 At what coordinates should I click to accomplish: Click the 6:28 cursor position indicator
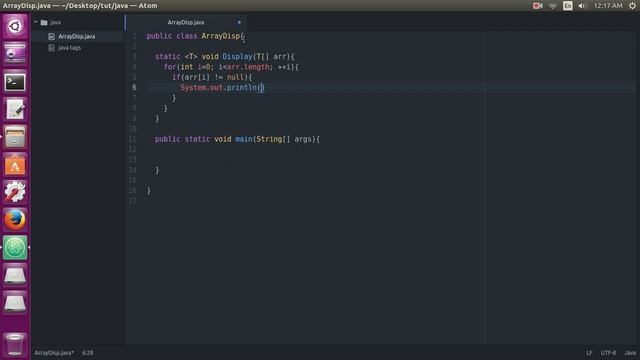click(x=87, y=353)
